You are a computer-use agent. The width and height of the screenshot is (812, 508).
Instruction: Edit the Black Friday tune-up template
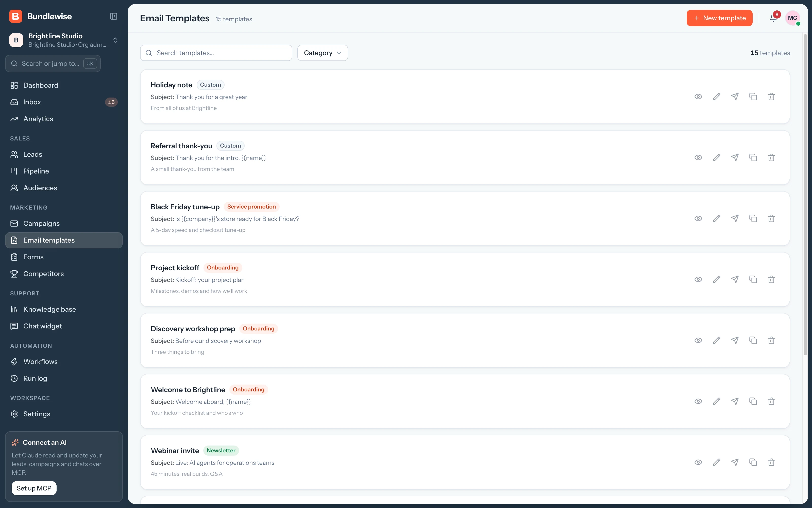coord(716,219)
